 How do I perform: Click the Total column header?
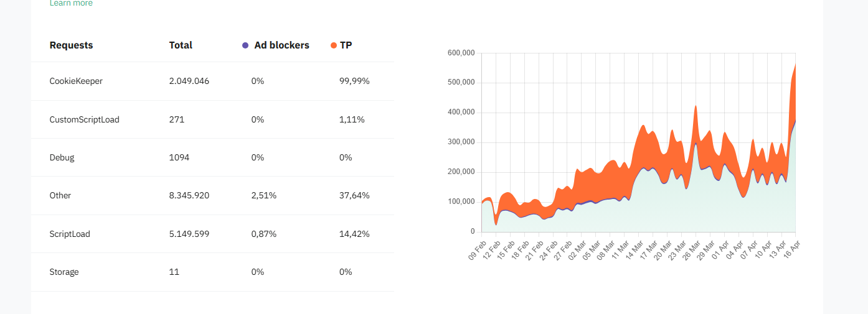click(181, 45)
